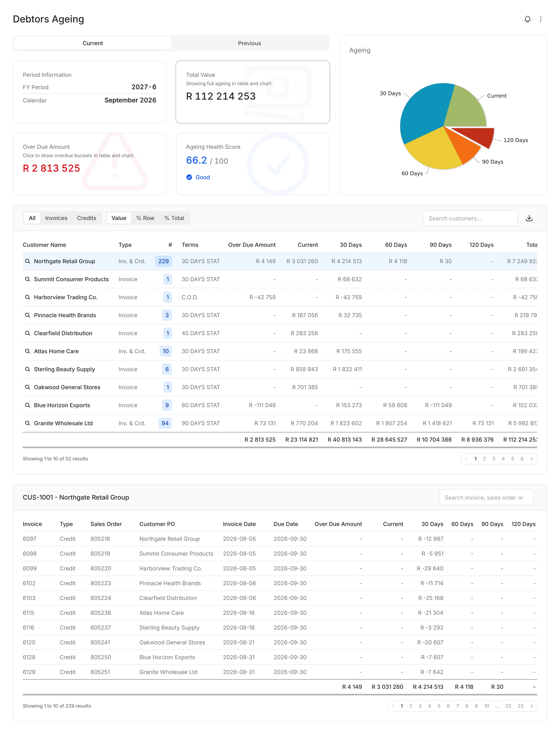Go to page 23 of invoice results
The height and width of the screenshot is (744, 560).
click(520, 706)
